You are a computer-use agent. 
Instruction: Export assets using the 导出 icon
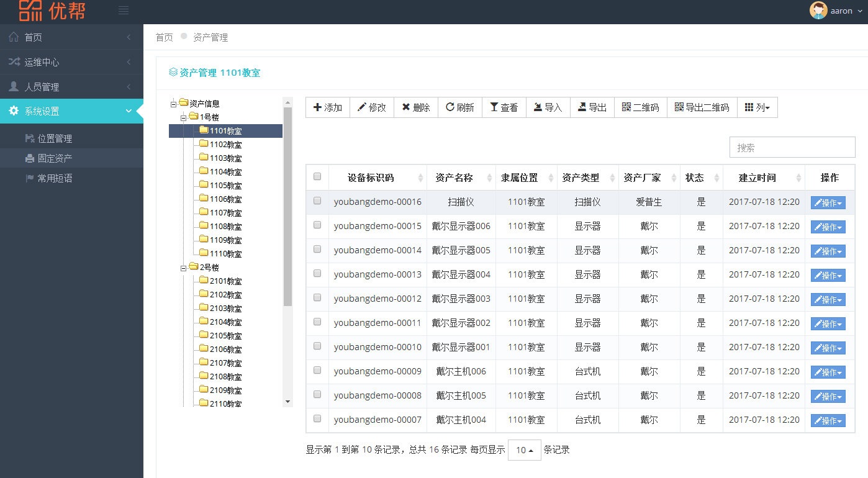click(x=592, y=107)
